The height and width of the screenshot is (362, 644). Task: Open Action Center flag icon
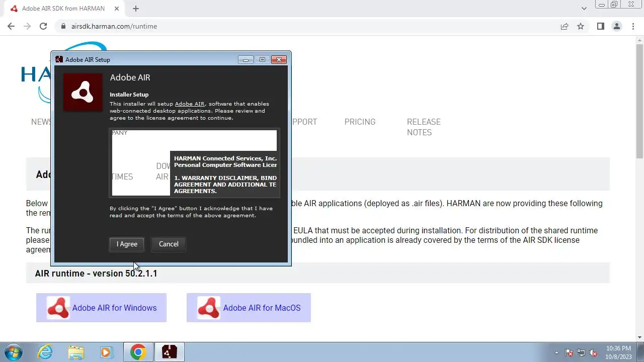569,352
